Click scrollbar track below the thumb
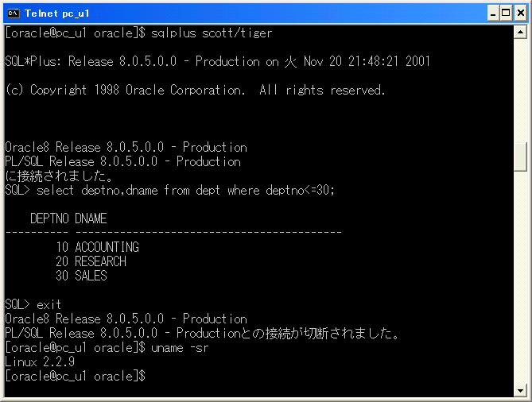Viewport: 532px width, 402px height. 520,277
